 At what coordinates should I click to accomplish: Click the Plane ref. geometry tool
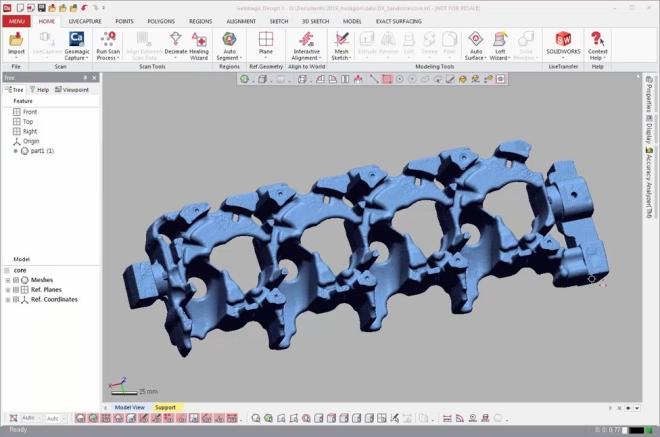[265, 43]
